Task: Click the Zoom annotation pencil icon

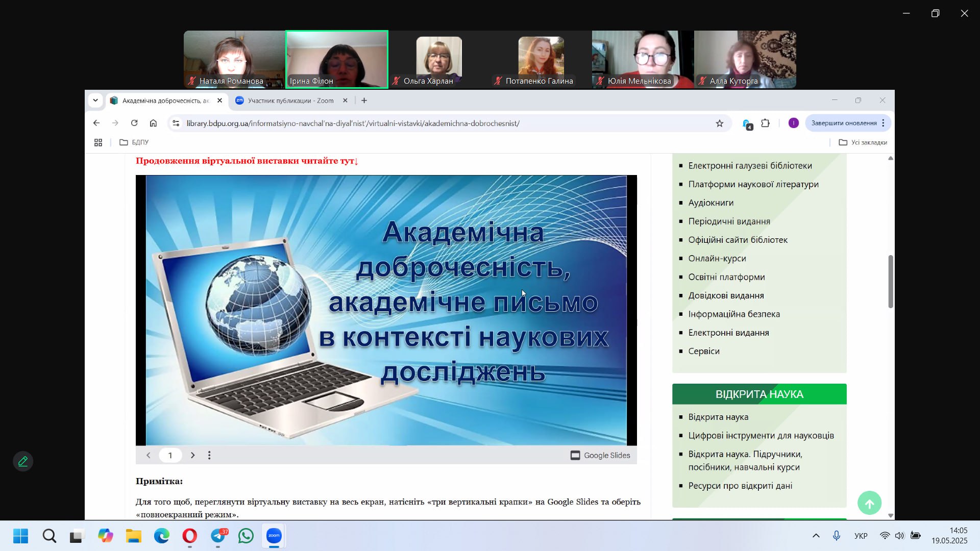Action: pos(23,461)
